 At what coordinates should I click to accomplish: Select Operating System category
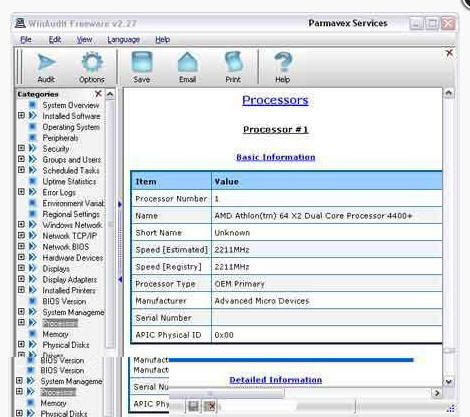71,127
